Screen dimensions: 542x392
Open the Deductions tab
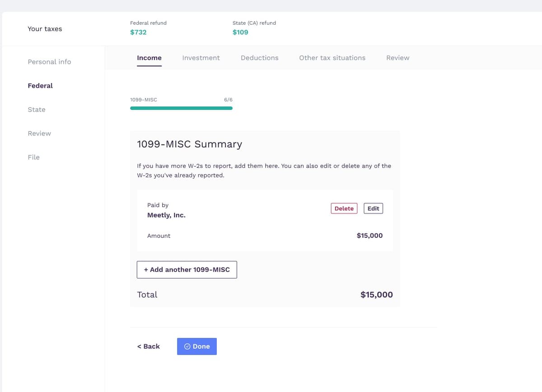point(259,58)
